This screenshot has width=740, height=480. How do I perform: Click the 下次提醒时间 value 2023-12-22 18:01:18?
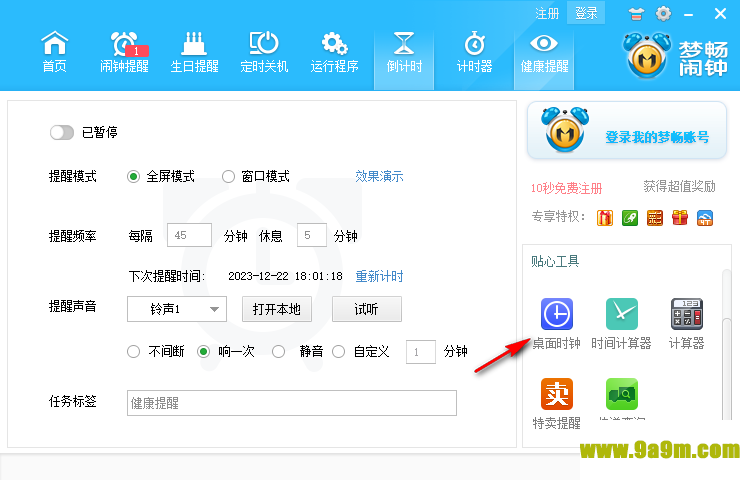pyautogui.click(x=286, y=276)
